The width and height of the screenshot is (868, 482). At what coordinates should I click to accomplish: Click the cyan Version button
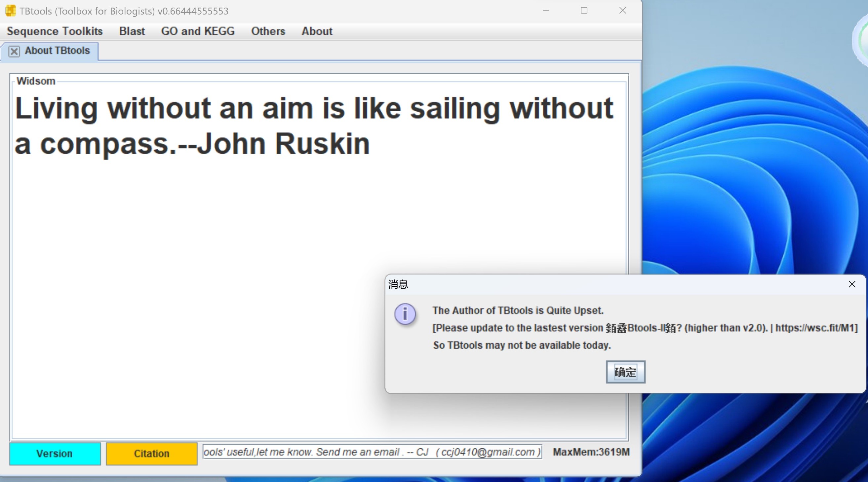(x=55, y=453)
